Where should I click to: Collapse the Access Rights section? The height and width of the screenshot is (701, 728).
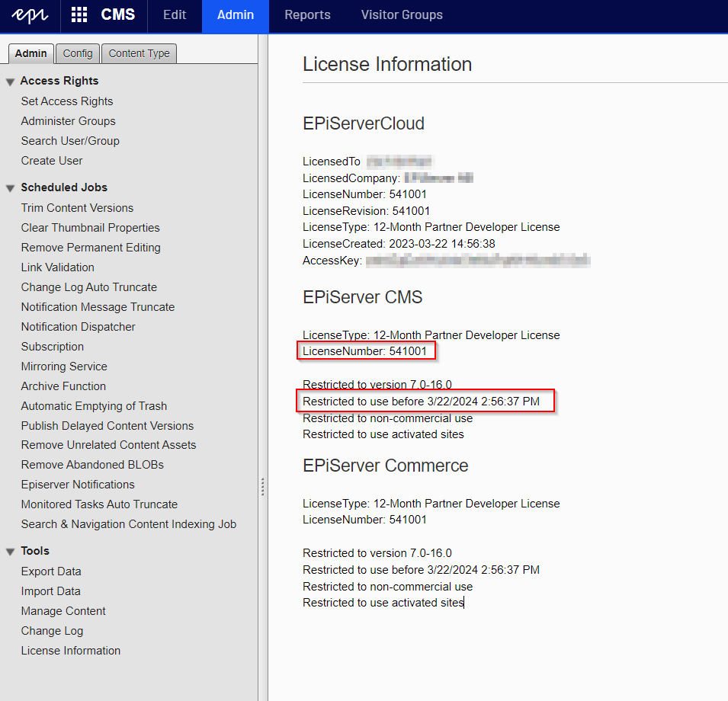(10, 82)
